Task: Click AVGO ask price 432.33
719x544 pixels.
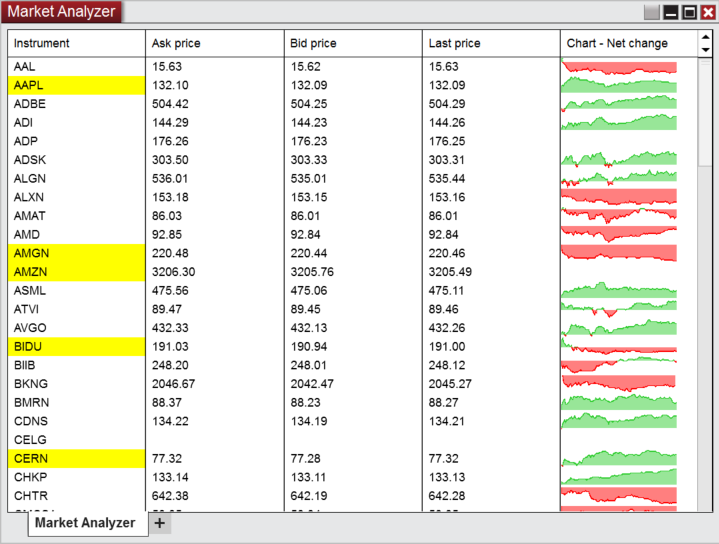Action: click(170, 328)
